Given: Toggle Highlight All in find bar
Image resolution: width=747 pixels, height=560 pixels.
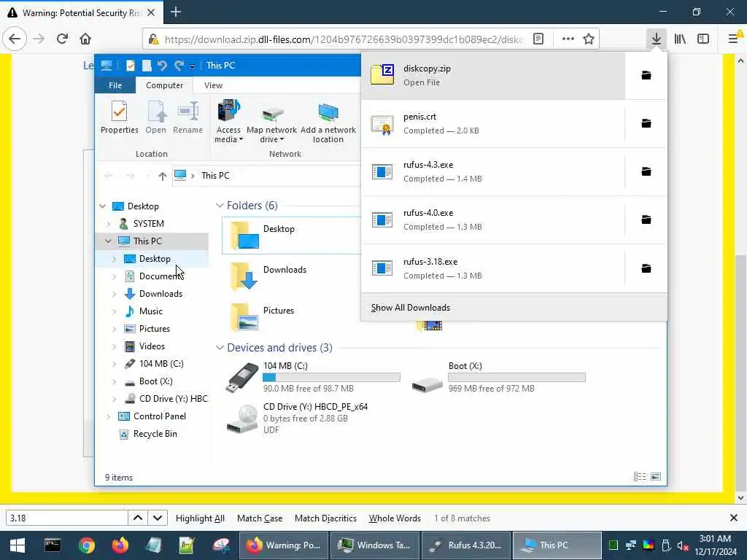Looking at the screenshot, I should pos(200,518).
